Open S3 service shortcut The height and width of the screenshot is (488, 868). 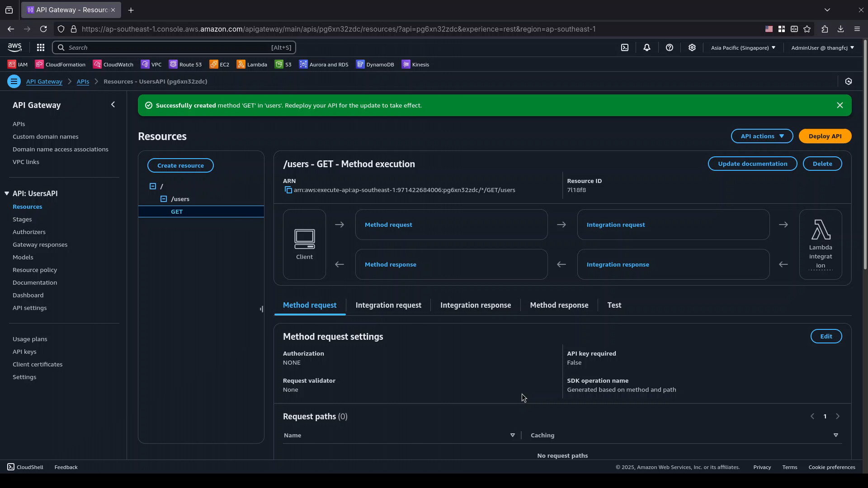coord(283,65)
